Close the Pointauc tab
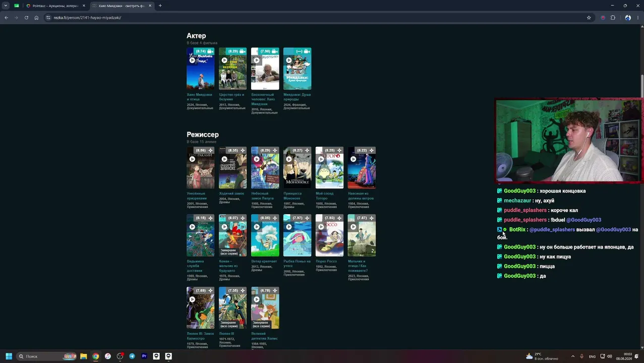The image size is (644, 363). coord(84,6)
